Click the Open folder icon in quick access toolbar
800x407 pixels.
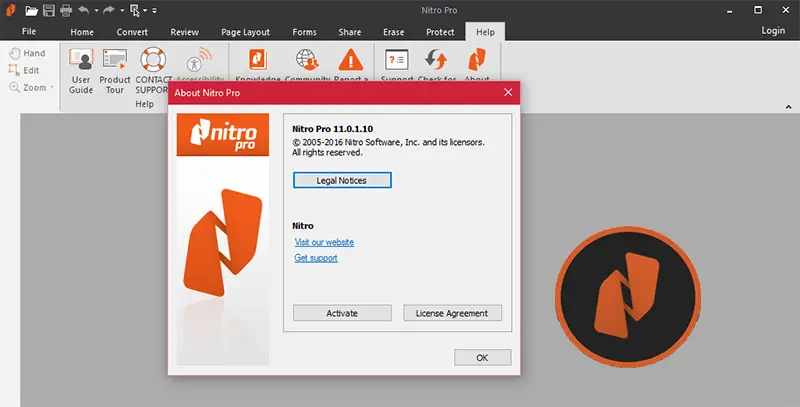click(32, 10)
